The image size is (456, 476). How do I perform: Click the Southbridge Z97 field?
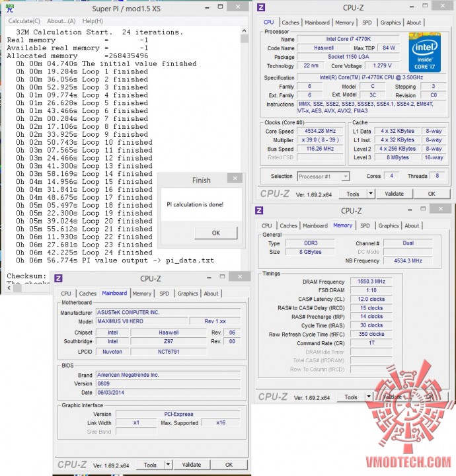click(169, 341)
